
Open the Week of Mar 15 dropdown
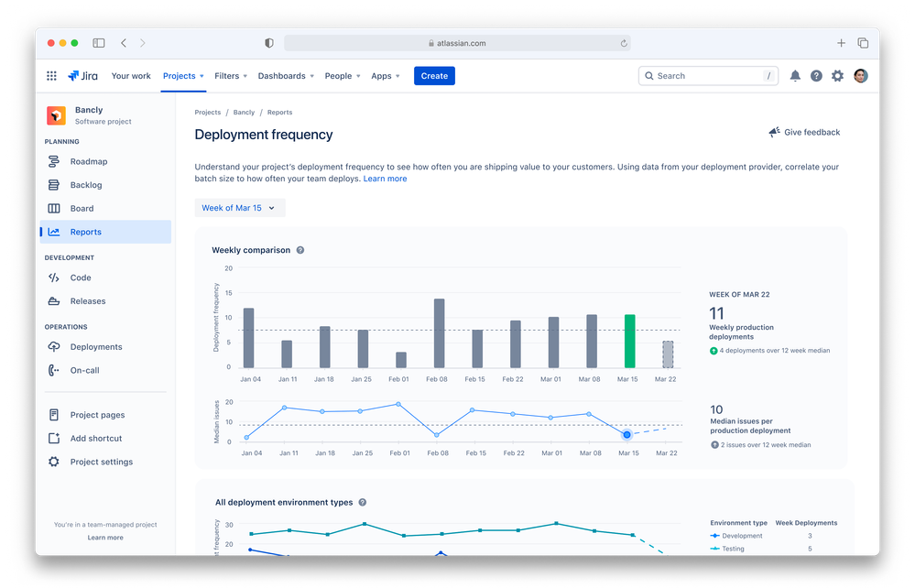pos(239,208)
